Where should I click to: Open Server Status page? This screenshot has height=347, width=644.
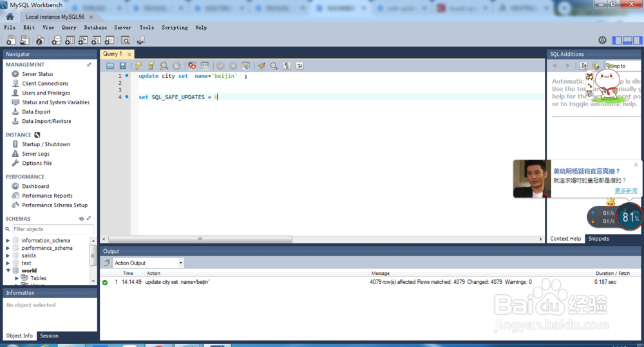click(37, 74)
